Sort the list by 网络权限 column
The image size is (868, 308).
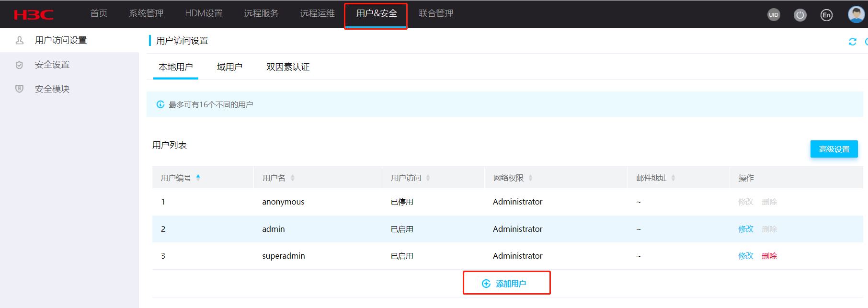tap(530, 178)
